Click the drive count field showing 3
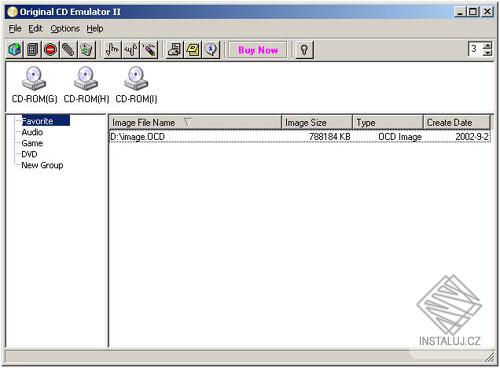 tap(476, 49)
